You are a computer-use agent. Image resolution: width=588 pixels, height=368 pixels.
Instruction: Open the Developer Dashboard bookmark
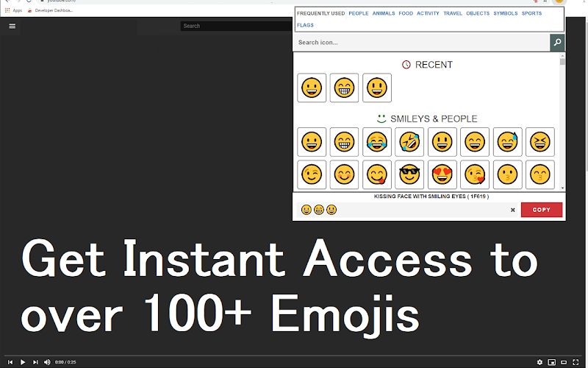point(50,10)
